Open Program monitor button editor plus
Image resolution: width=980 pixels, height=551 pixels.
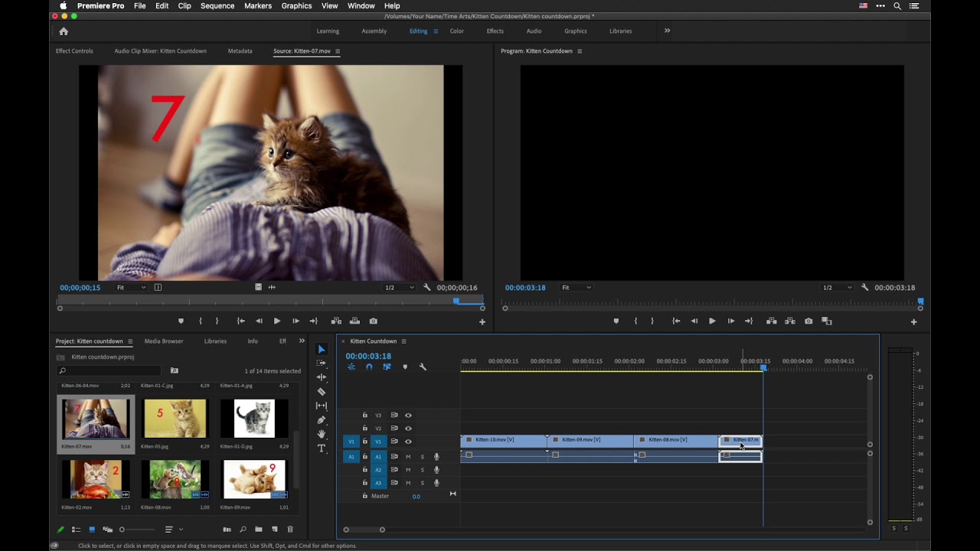point(913,321)
